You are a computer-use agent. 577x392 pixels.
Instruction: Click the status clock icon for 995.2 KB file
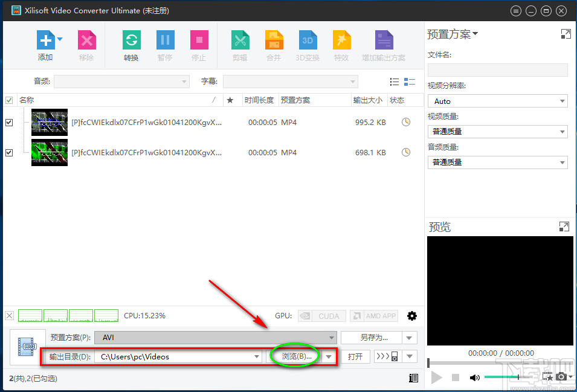406,122
